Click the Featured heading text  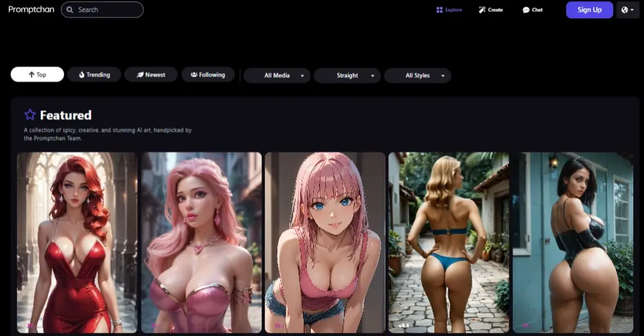click(65, 115)
